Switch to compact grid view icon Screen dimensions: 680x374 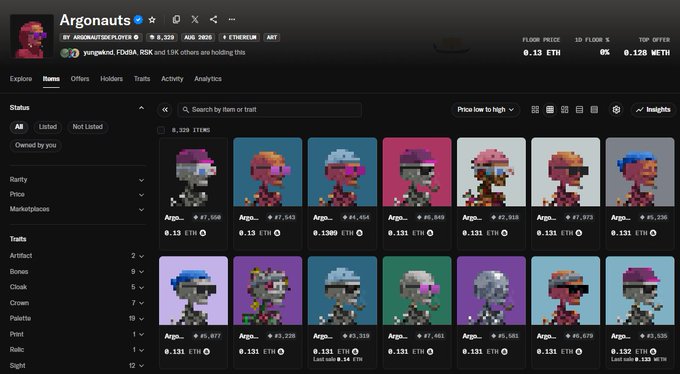(x=550, y=110)
